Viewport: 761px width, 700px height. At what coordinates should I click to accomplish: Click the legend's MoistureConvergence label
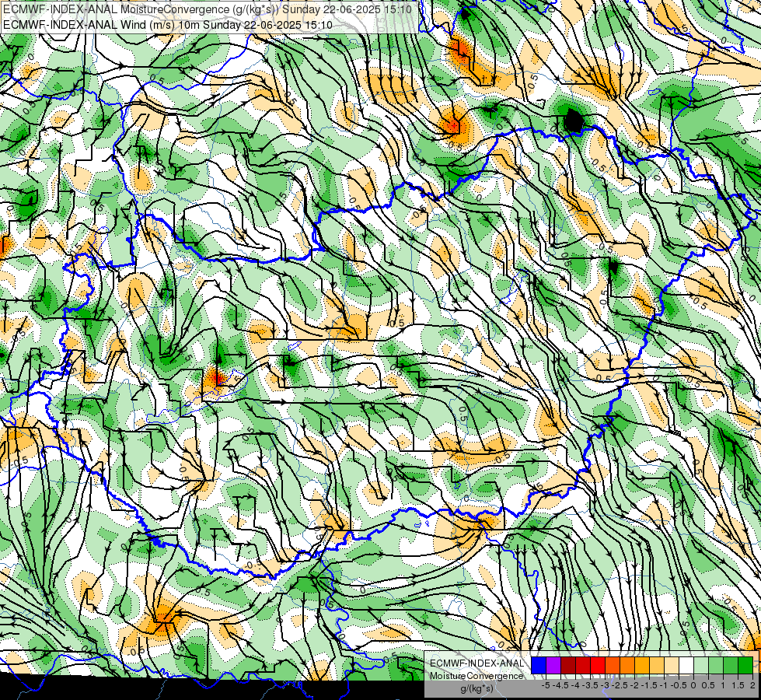pyautogui.click(x=476, y=676)
